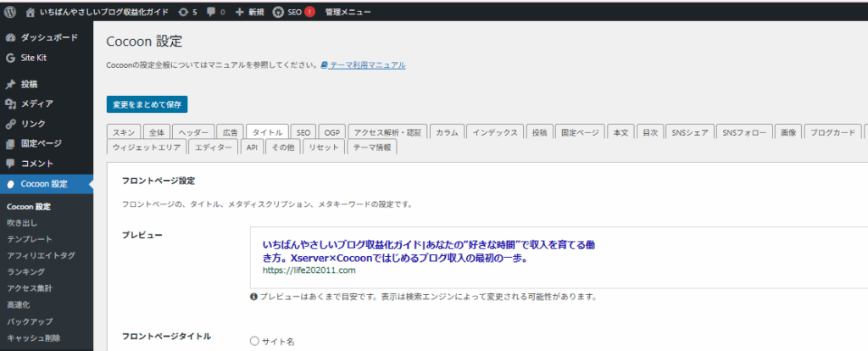Open the テーマ利用マニュアル link
Image resolution: width=868 pixels, height=351 pixels.
point(367,65)
